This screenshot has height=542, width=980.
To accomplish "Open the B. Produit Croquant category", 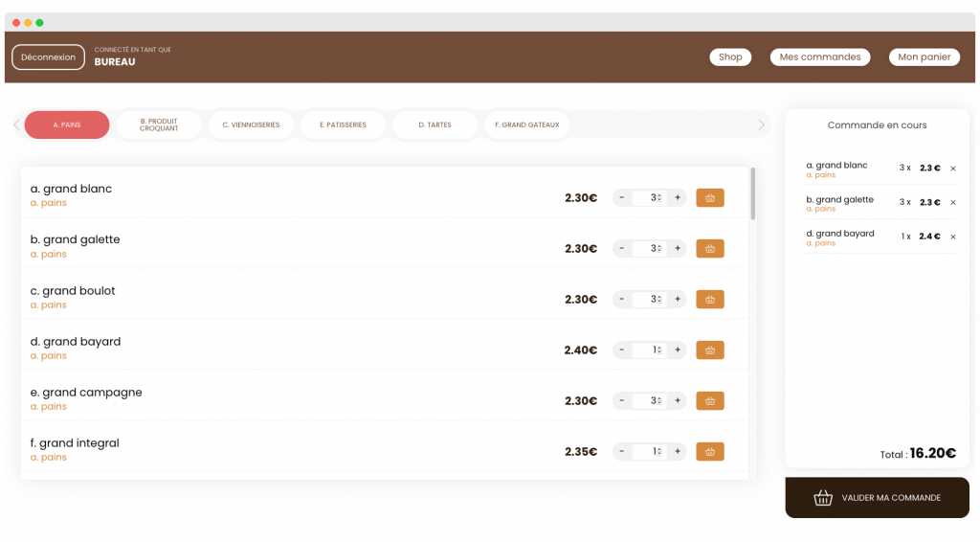I will tap(159, 125).
